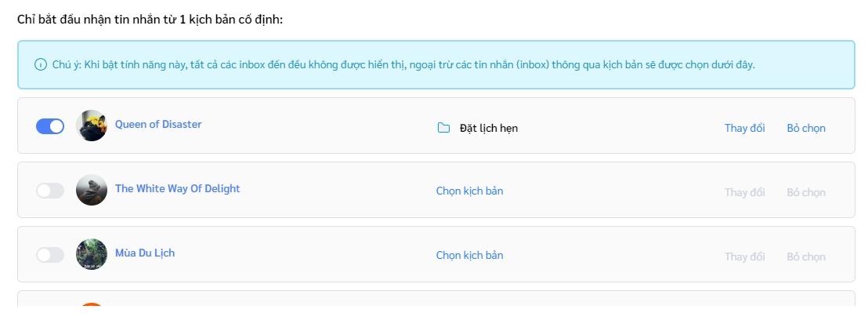Click Thay đổi in the Mùa Du Lịch row
Image resolution: width=868 pixels, height=324 pixels.
tap(744, 257)
